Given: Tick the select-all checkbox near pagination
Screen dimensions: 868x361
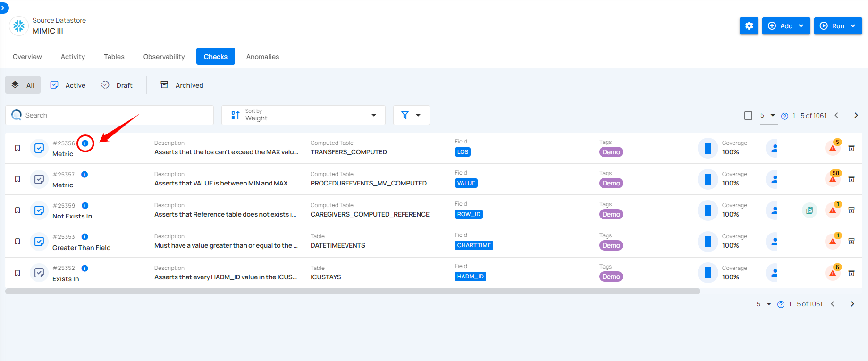Looking at the screenshot, I should point(748,116).
